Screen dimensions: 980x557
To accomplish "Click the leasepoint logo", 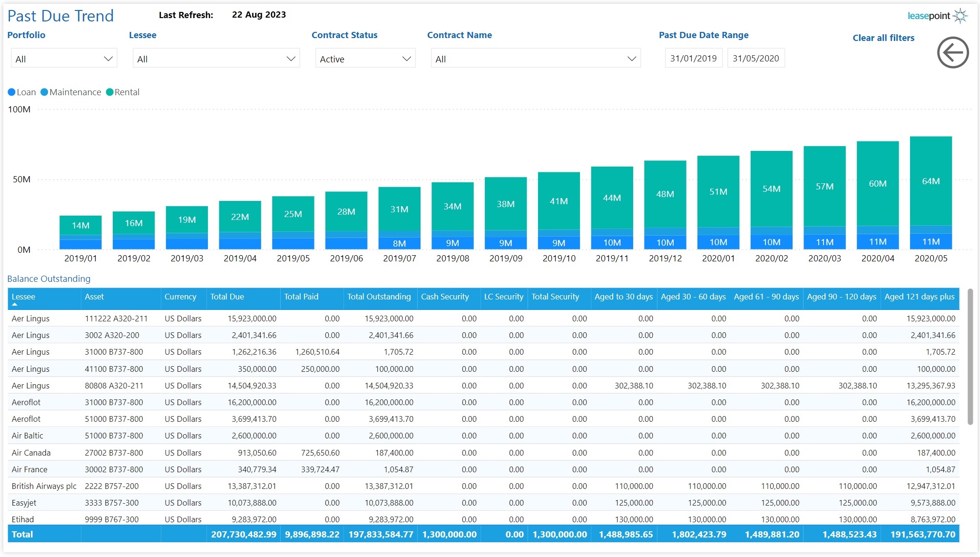I will [x=938, y=16].
